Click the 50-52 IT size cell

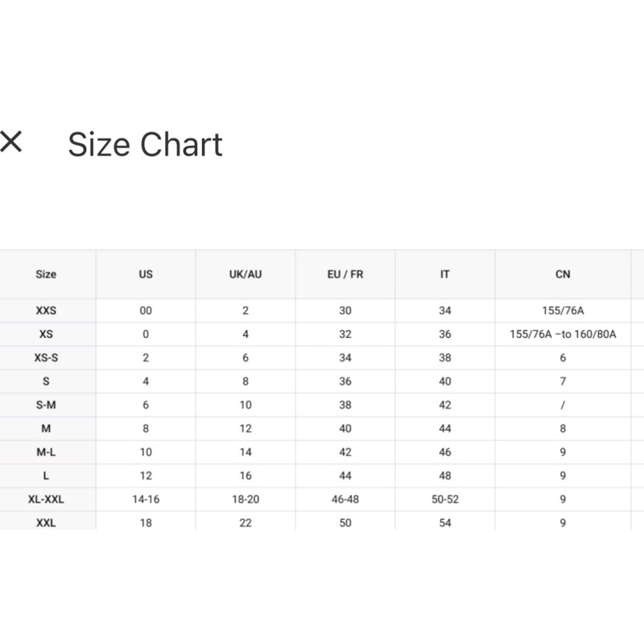pyautogui.click(x=445, y=499)
